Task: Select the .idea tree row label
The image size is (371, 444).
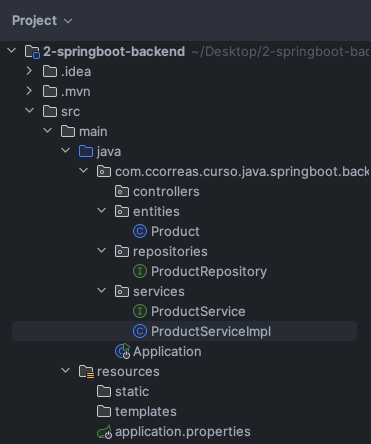Action: pos(76,71)
